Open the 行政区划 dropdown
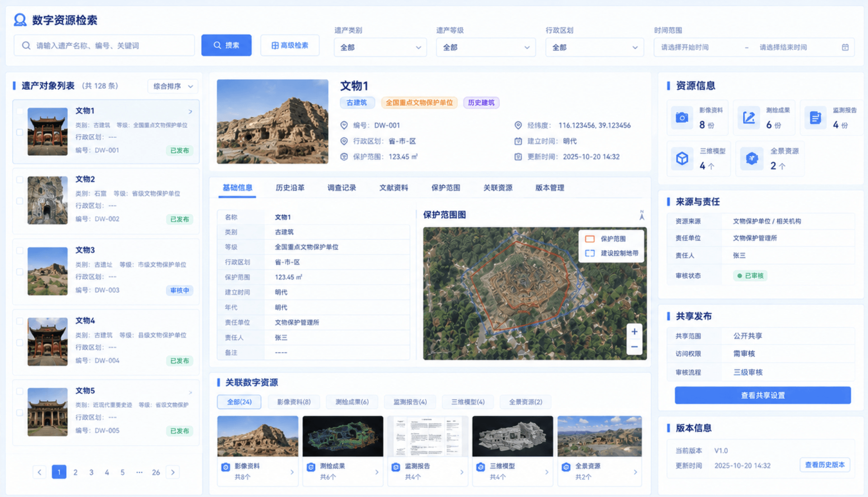This screenshot has width=868, height=497. (594, 47)
